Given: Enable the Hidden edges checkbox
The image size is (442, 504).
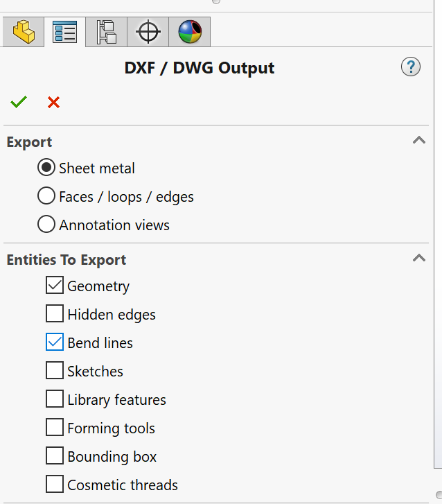Looking at the screenshot, I should [x=55, y=314].
